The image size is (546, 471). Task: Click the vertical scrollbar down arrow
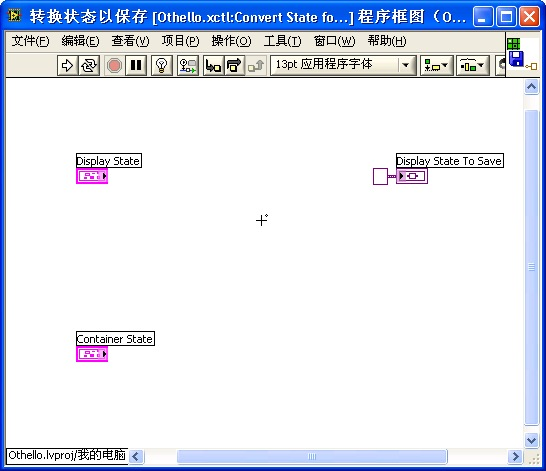click(531, 440)
